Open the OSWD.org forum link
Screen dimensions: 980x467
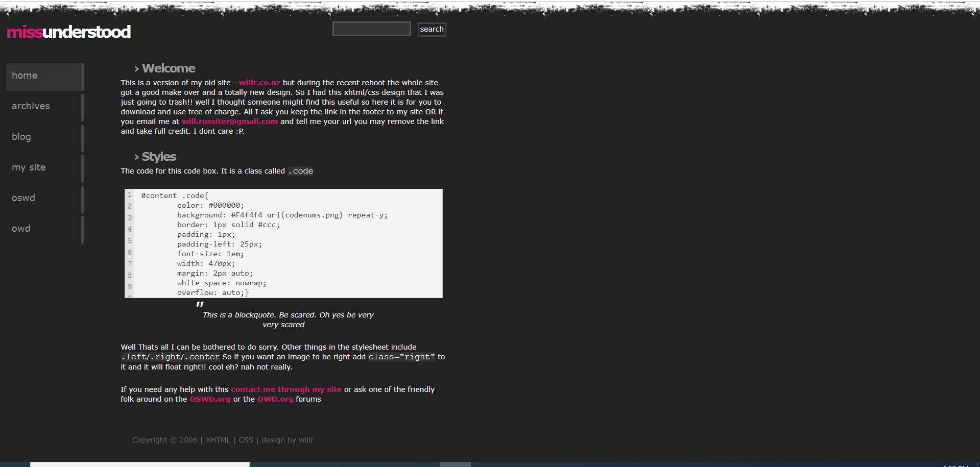[x=210, y=399]
